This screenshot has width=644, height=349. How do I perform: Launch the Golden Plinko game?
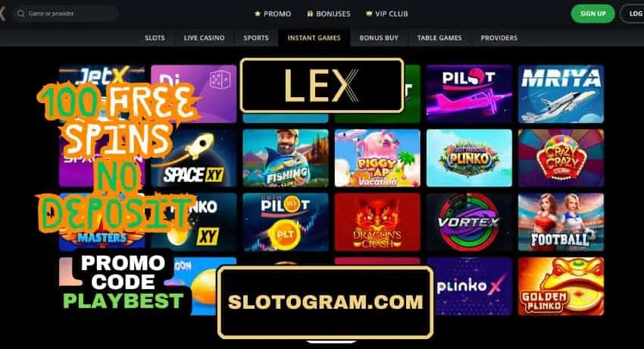(561, 287)
